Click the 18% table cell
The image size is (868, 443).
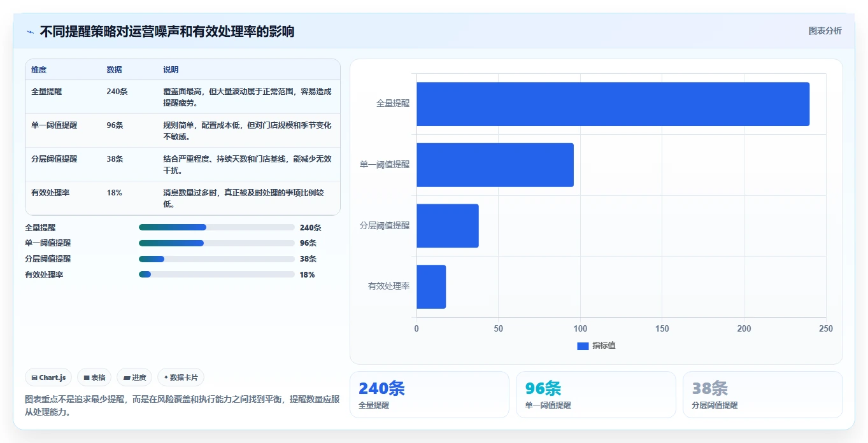point(114,193)
